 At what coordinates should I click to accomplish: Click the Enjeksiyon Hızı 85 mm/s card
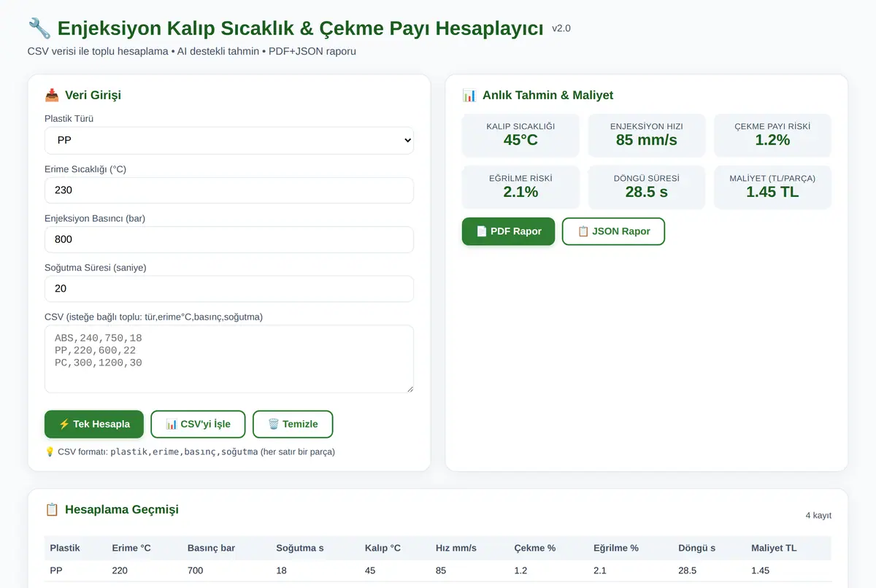pos(647,135)
